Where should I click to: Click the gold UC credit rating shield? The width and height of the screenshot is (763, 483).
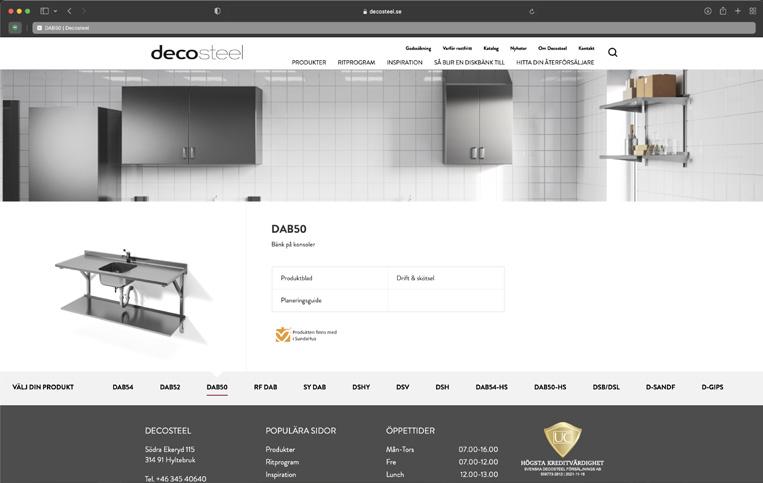[x=562, y=440]
